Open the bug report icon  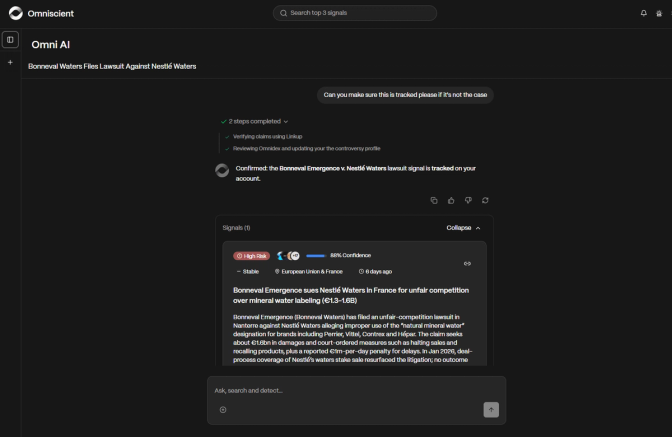[x=659, y=13]
